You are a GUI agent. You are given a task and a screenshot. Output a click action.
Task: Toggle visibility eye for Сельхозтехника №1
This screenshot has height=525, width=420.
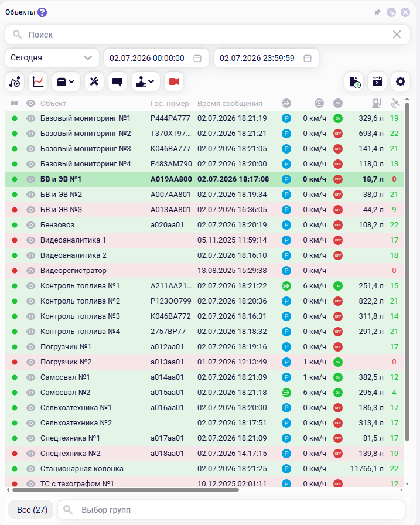(x=31, y=408)
